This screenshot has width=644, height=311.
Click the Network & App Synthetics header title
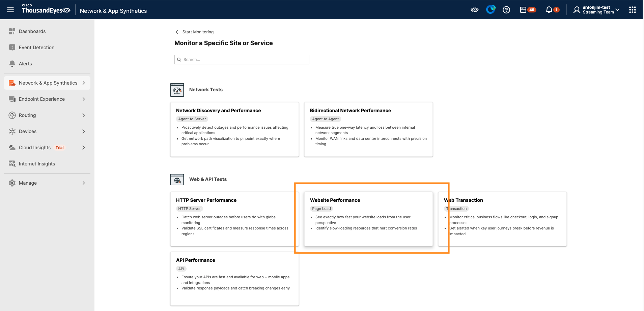(113, 11)
